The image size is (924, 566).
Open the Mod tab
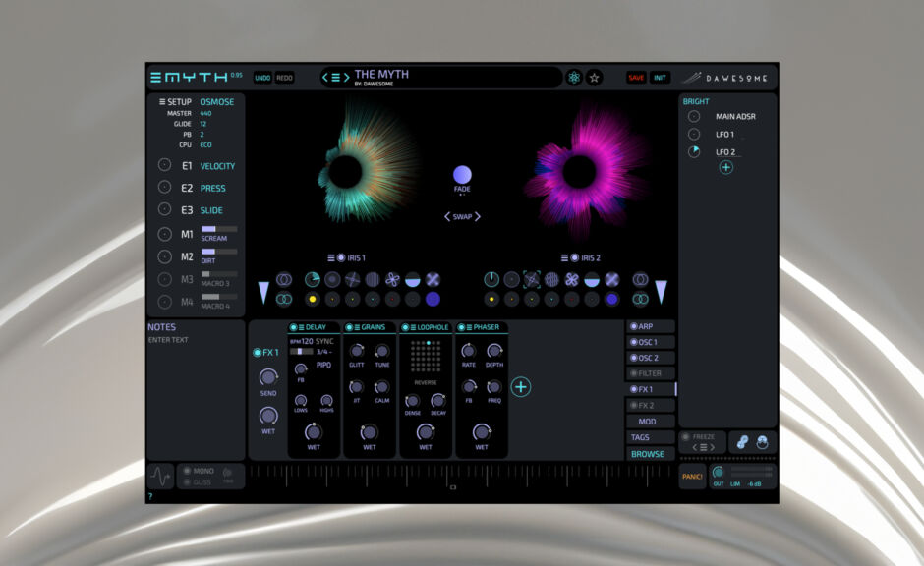(650, 422)
